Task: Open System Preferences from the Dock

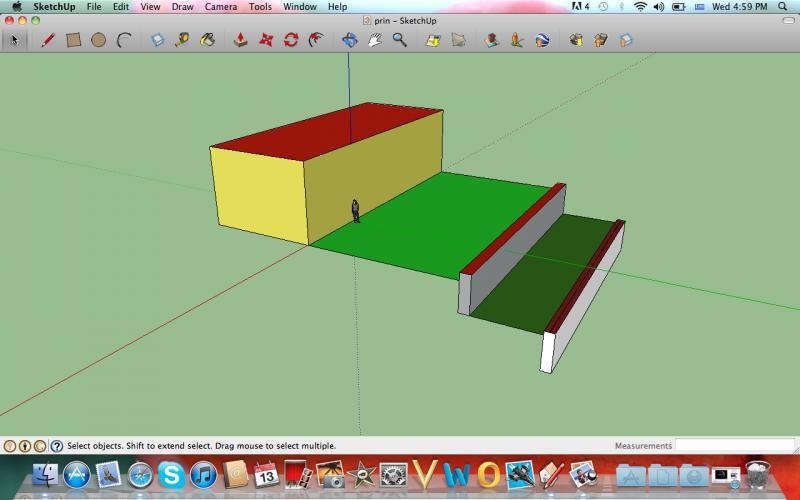Action: coord(393,476)
